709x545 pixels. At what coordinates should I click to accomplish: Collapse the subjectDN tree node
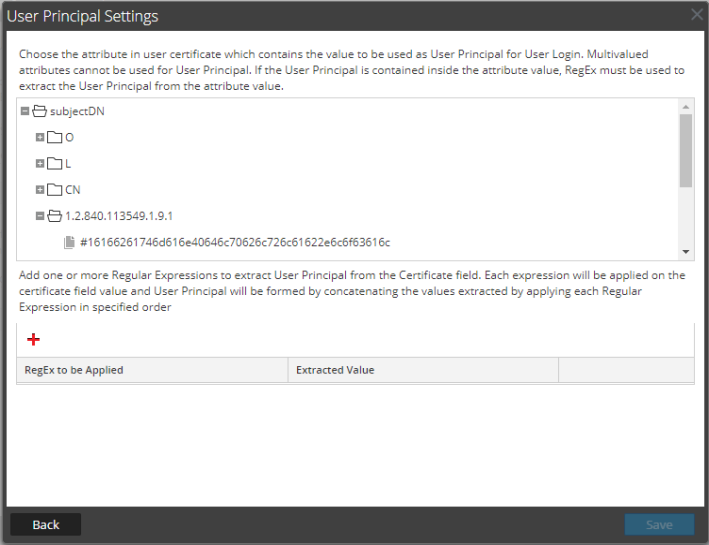[x=25, y=111]
